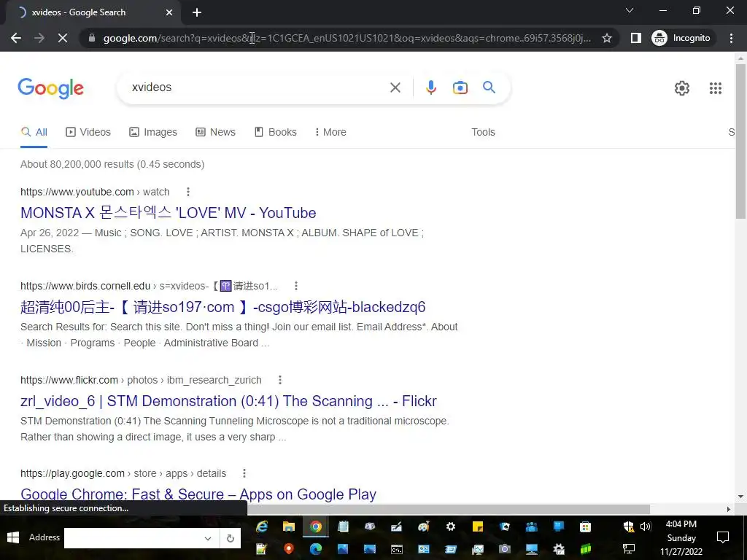This screenshot has width=747, height=560.
Task: Open Microsoft Store from the taskbar
Action: (585, 526)
